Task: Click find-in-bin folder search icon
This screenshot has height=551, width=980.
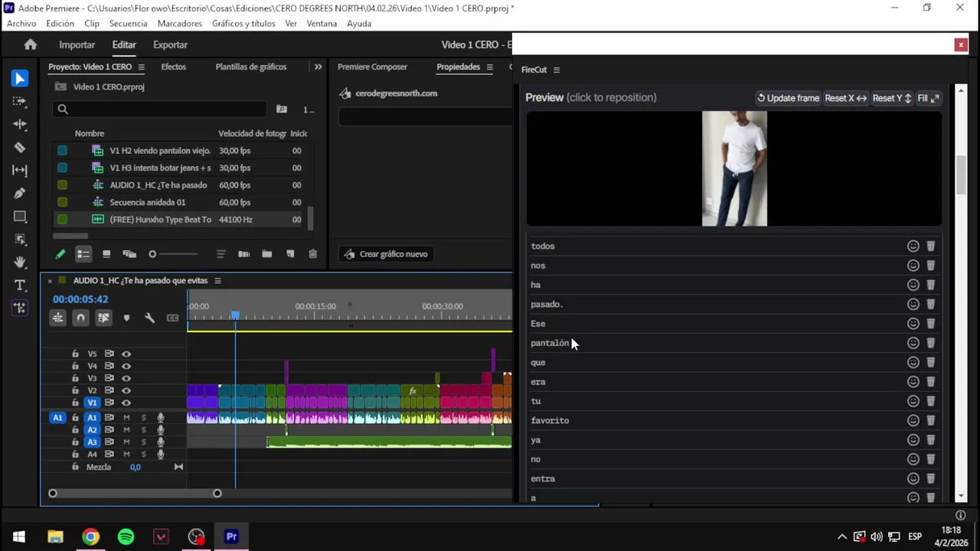Action: (x=282, y=109)
